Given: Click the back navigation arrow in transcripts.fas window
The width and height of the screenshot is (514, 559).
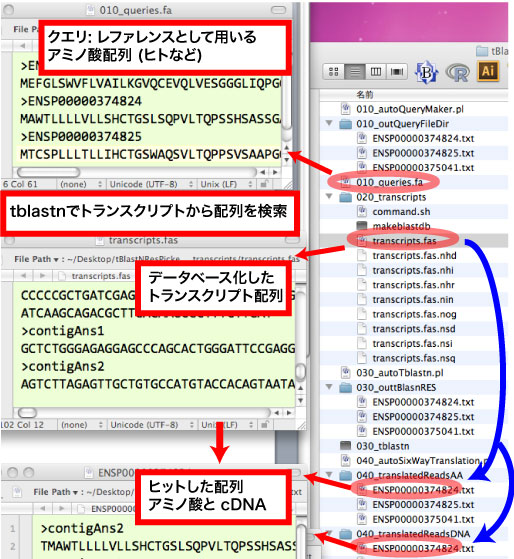Looking at the screenshot, I should click(24, 276).
